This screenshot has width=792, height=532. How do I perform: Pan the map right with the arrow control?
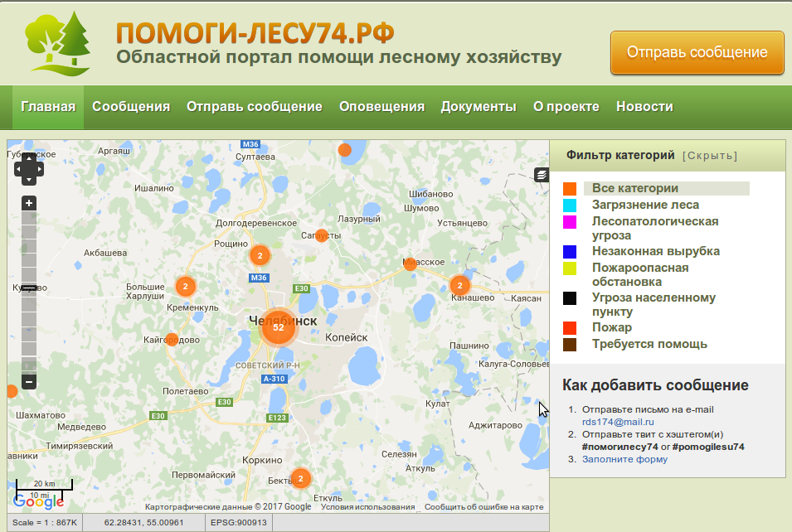click(39, 168)
